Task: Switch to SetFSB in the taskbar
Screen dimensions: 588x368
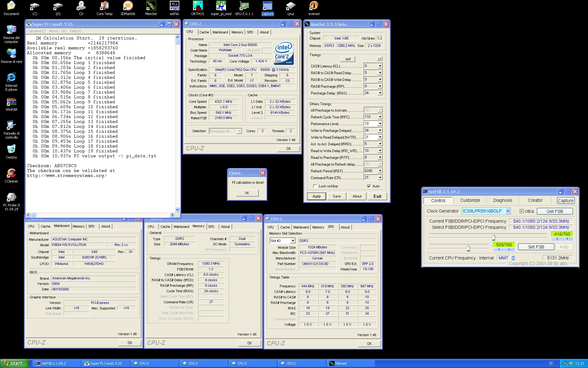Action: 57,363
